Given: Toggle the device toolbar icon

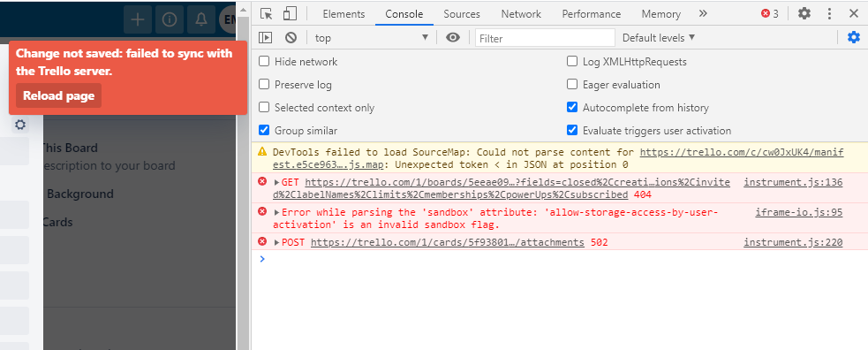Looking at the screenshot, I should tap(290, 14).
